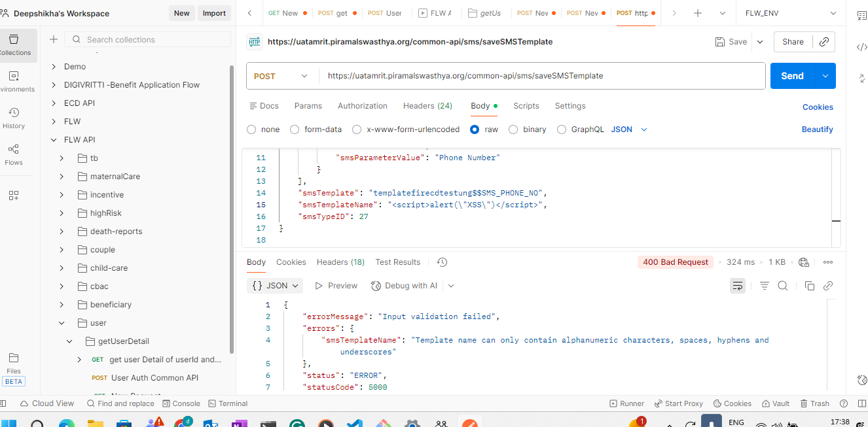Screen dimensions: 868x427
Task: Toggle word wrap in response viewer
Action: 738,286
